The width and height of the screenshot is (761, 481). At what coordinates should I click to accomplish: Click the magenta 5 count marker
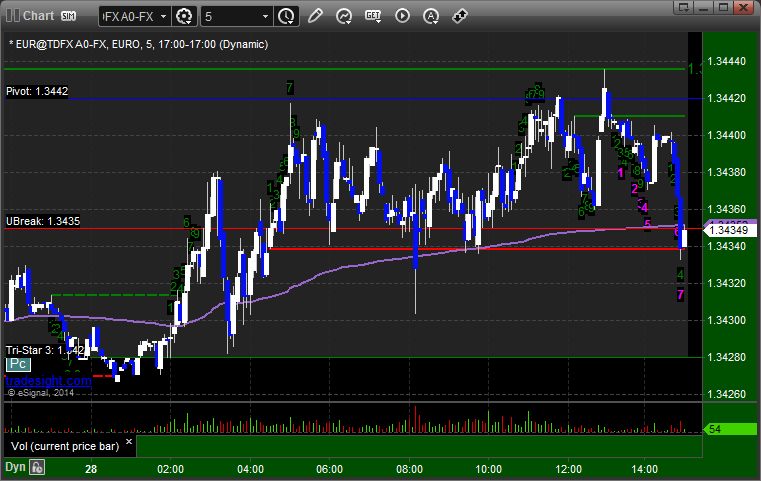[x=647, y=225]
